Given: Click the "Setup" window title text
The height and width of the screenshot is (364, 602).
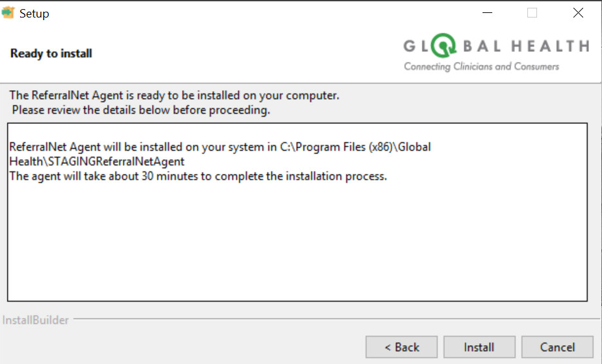Looking at the screenshot, I should 34,13.
